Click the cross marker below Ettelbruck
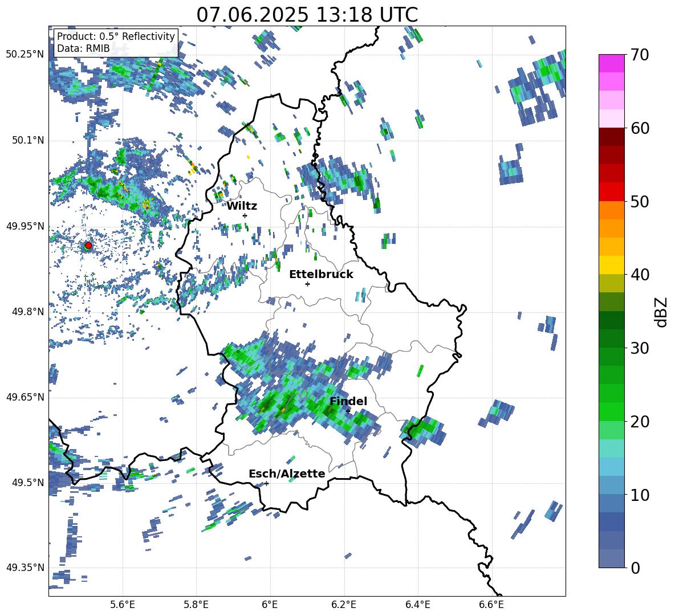Image resolution: width=675 pixels, height=616 pixels. 307,284
